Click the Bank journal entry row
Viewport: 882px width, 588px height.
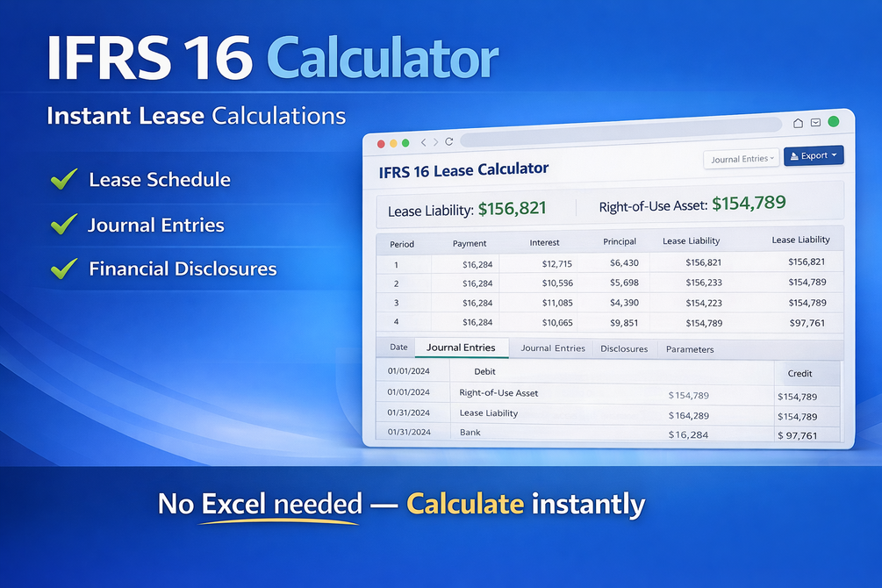pos(607,434)
